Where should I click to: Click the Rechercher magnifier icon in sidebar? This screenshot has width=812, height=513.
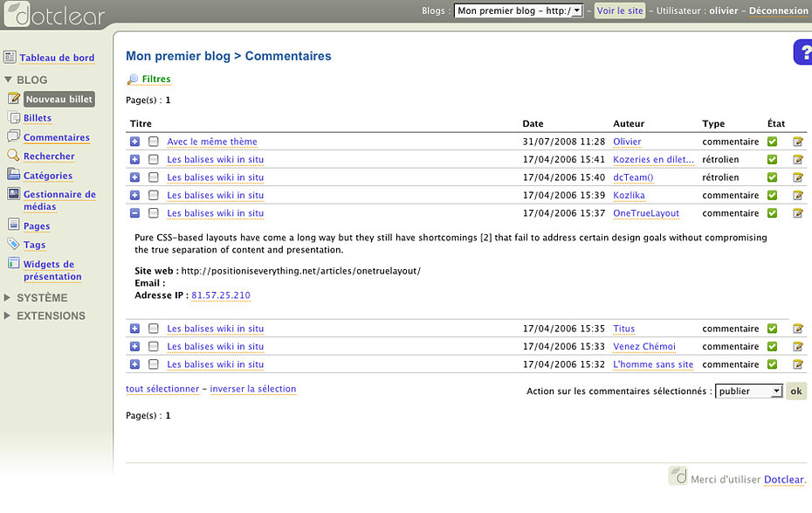tap(13, 156)
